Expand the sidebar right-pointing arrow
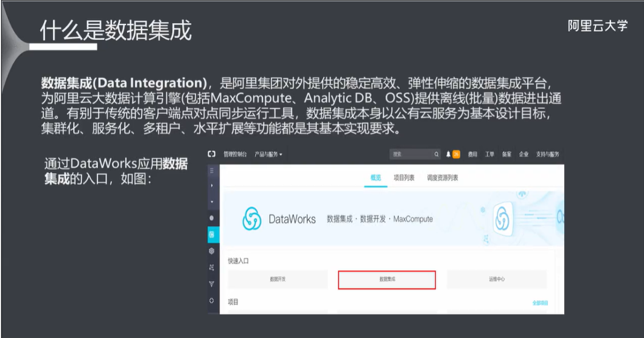644x338 pixels. [x=212, y=185]
